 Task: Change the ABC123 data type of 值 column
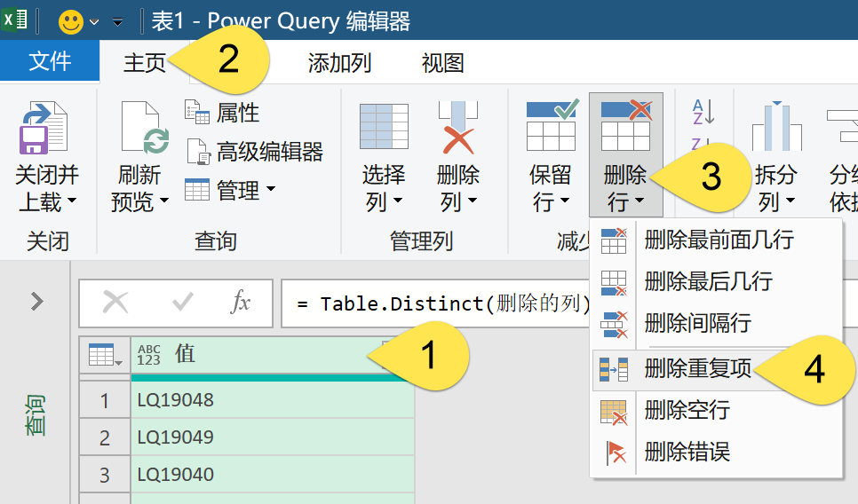tap(149, 355)
